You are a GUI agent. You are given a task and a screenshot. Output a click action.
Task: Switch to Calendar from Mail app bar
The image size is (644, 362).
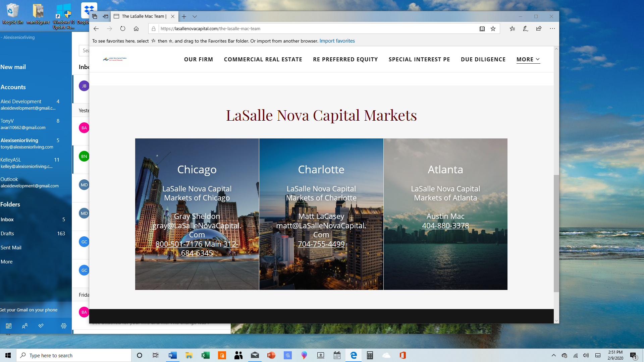(x=9, y=326)
